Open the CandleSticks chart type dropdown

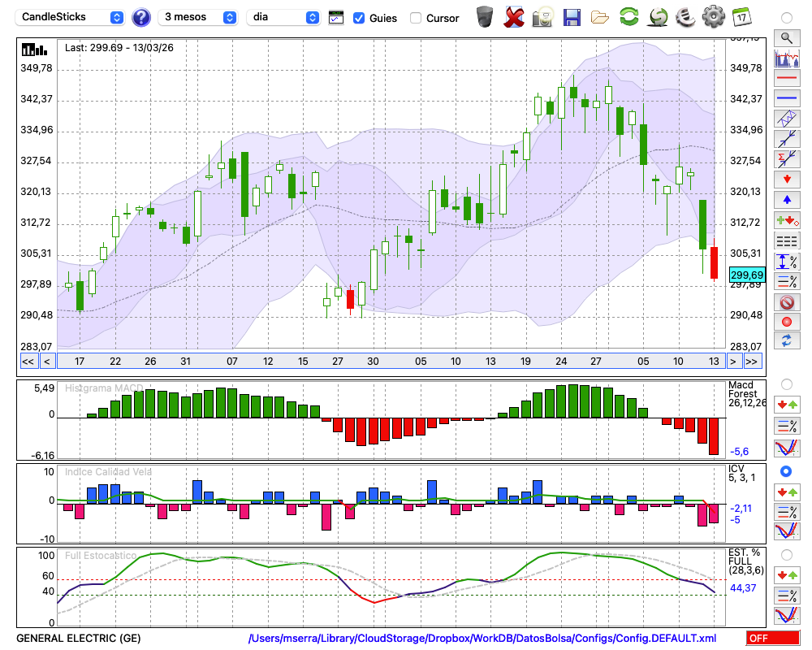pyautogui.click(x=69, y=17)
